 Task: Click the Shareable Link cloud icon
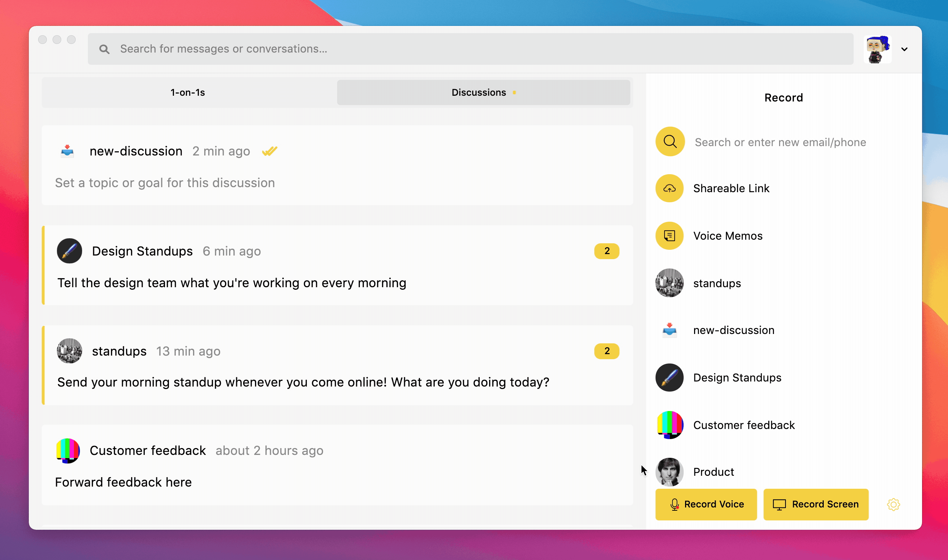(669, 188)
